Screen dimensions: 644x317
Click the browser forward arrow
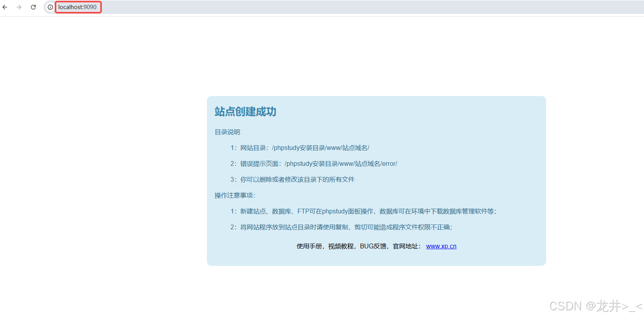tap(19, 7)
